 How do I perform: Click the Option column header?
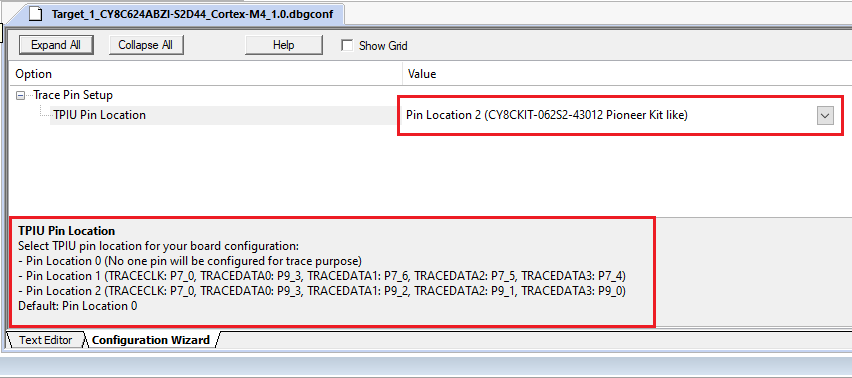[205, 74]
